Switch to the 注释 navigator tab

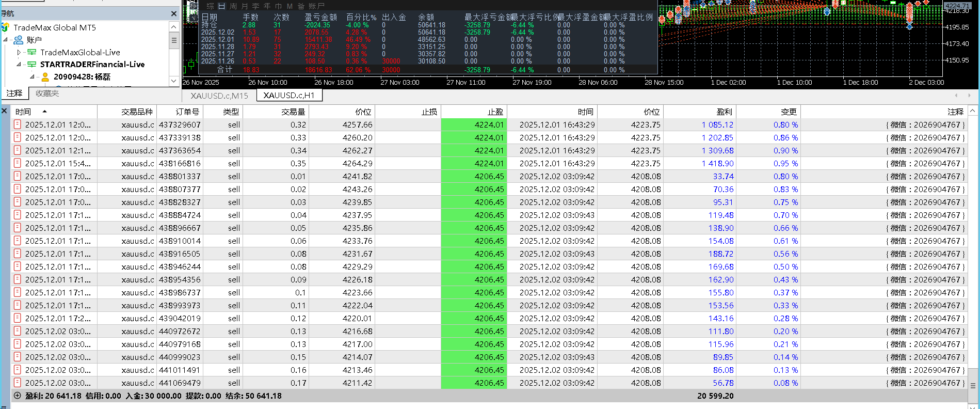pos(14,93)
